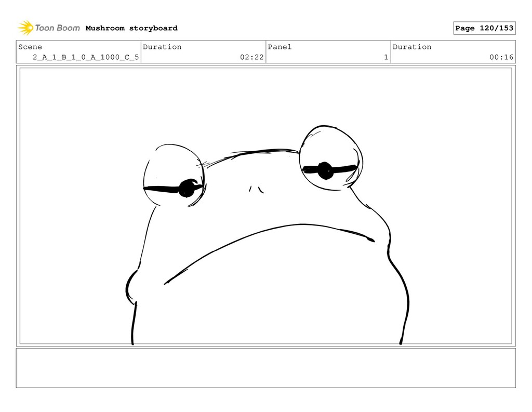Click the Toon Boom logo
Viewport: 532px width, 412px height.
(x=49, y=28)
